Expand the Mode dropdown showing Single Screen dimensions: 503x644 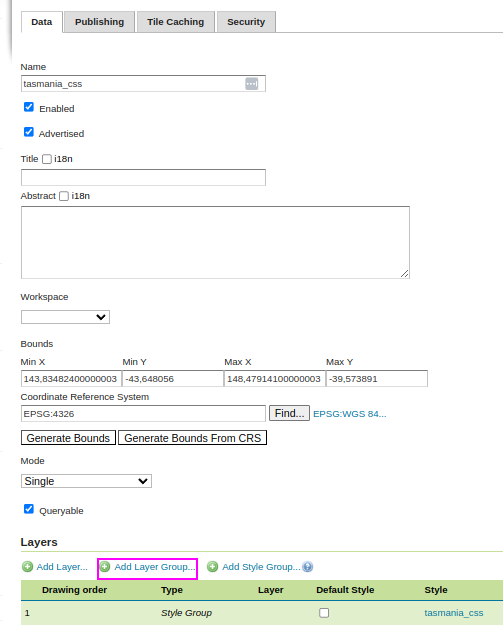coord(86,481)
